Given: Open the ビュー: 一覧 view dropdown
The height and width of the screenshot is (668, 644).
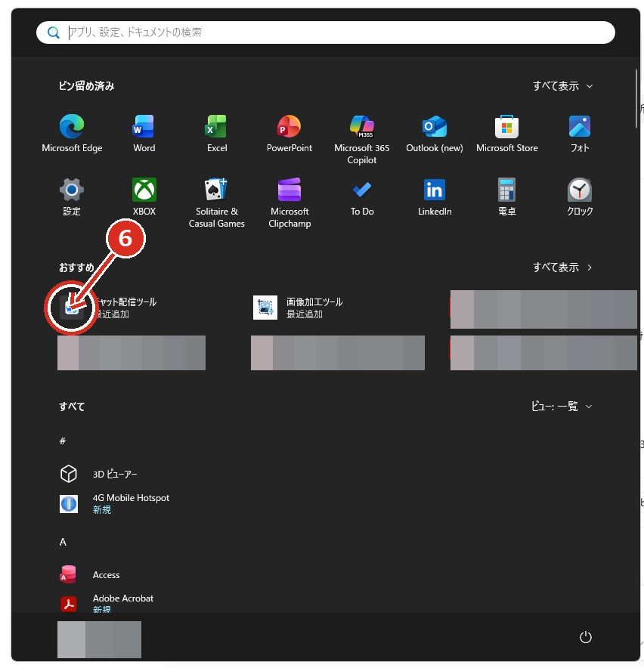Looking at the screenshot, I should [x=562, y=407].
